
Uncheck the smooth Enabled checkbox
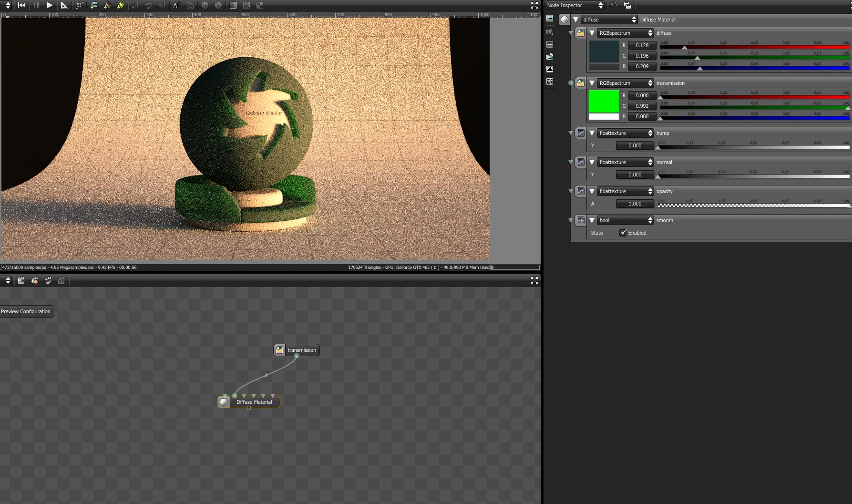pos(623,233)
